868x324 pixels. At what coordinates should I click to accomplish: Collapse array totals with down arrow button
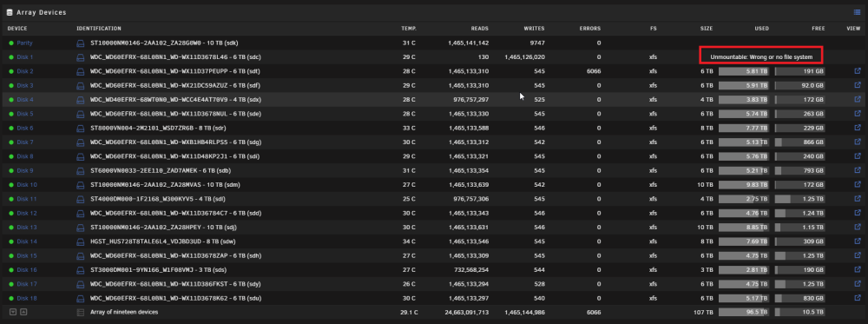tap(13, 313)
